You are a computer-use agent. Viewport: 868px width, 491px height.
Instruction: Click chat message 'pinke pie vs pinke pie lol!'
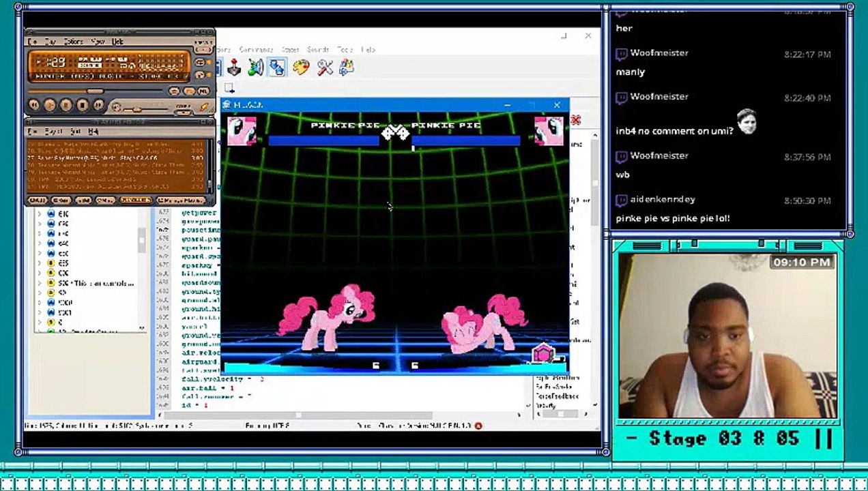(673, 218)
